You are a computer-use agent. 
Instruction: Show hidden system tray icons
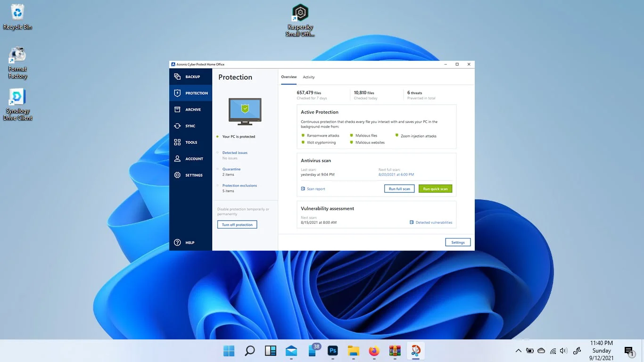518,351
